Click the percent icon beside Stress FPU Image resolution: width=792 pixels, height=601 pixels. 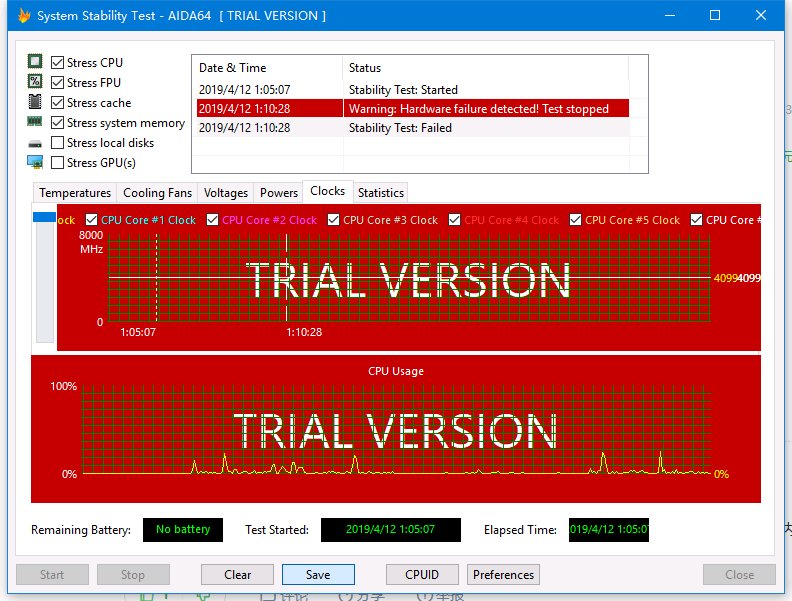point(35,81)
